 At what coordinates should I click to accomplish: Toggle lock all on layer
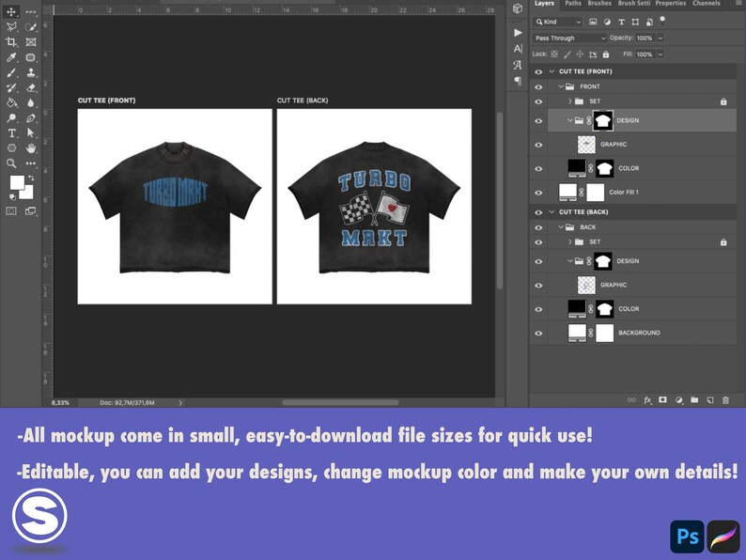606,54
